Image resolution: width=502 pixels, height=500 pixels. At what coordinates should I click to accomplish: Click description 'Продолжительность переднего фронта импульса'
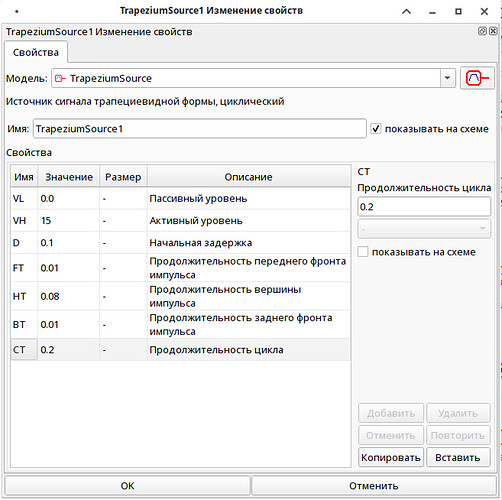[x=248, y=268]
